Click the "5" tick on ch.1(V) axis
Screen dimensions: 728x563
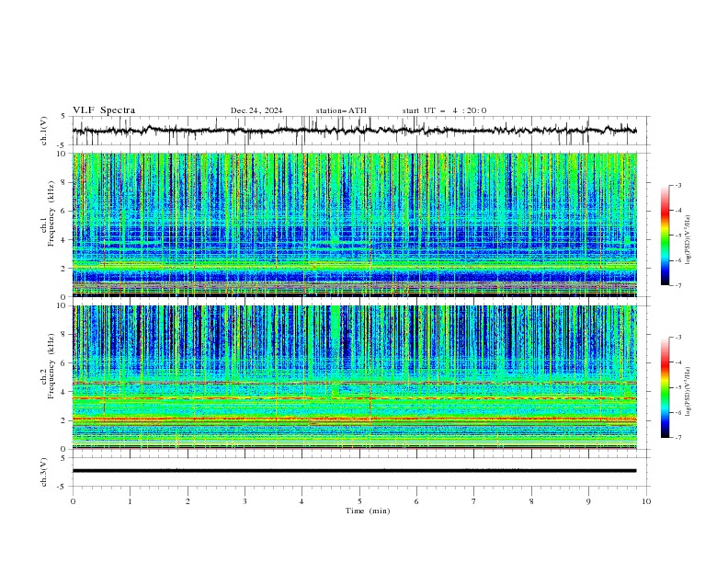click(63, 116)
